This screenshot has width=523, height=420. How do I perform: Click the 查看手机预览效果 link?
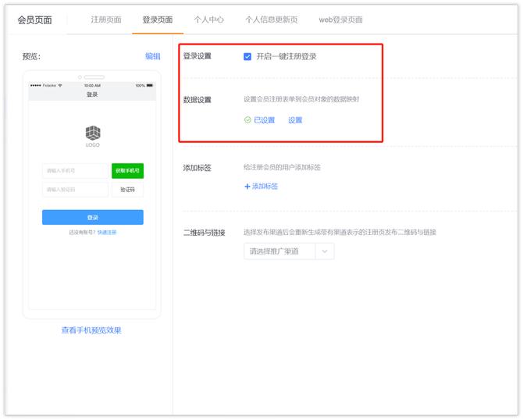point(91,330)
